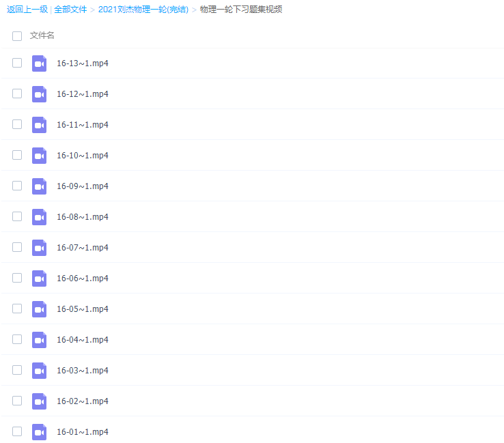Enable the checkbox for 16-02~1.mp4

17,401
